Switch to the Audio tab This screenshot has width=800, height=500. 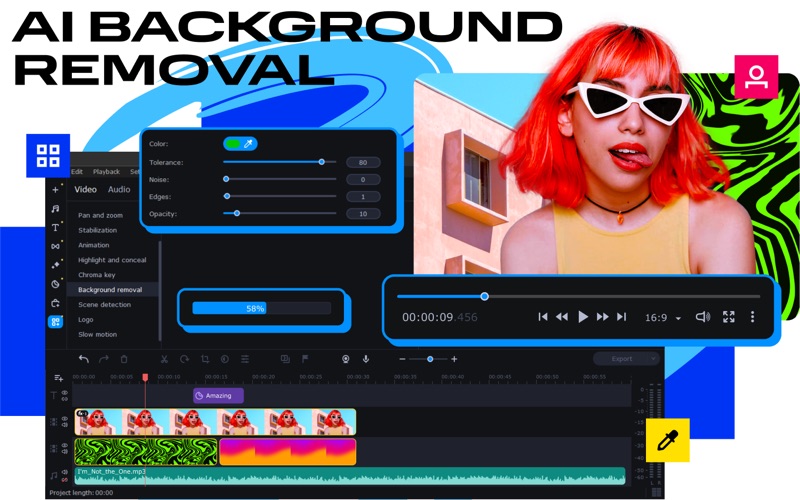click(119, 189)
